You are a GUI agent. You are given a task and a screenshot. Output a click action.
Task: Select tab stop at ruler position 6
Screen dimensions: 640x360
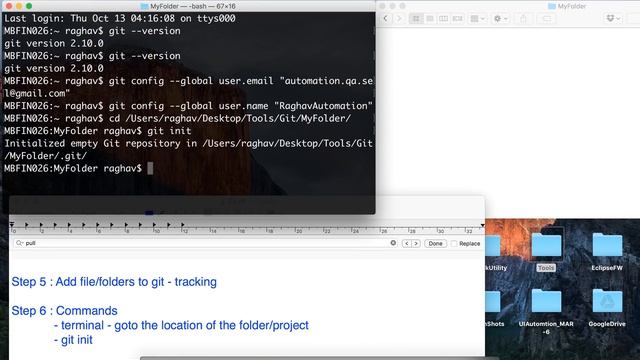tap(98, 224)
